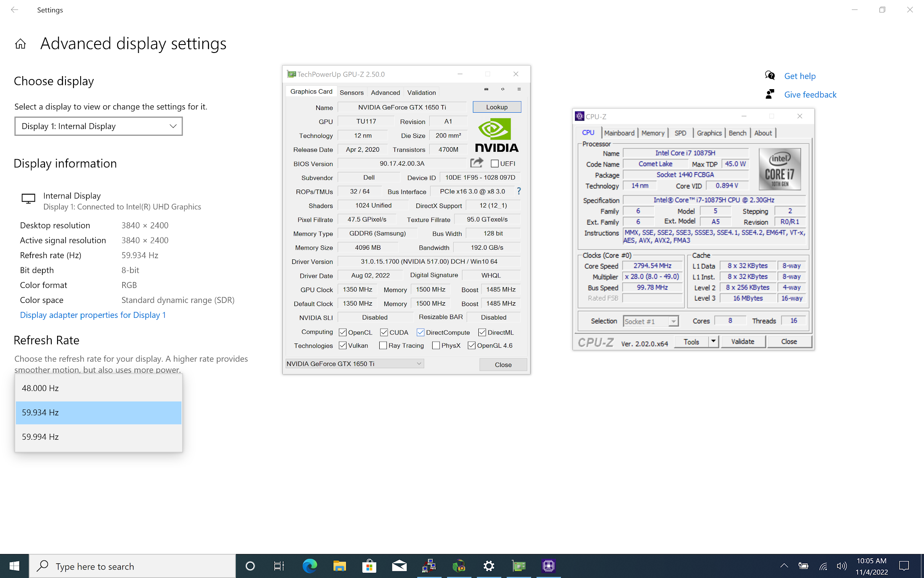Click the volume speaker icon in tray
Viewport: 924px width, 578px height.
pos(841,566)
